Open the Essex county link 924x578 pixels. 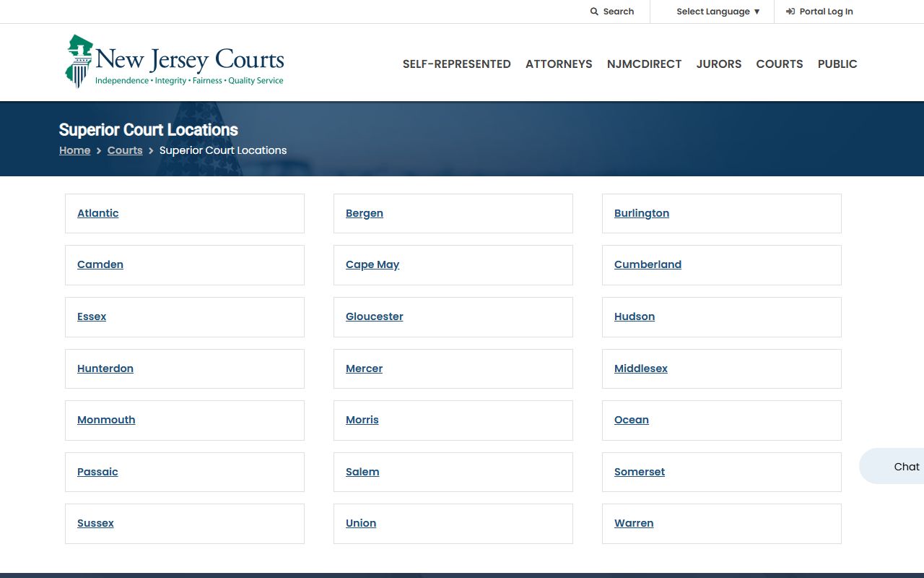point(92,316)
